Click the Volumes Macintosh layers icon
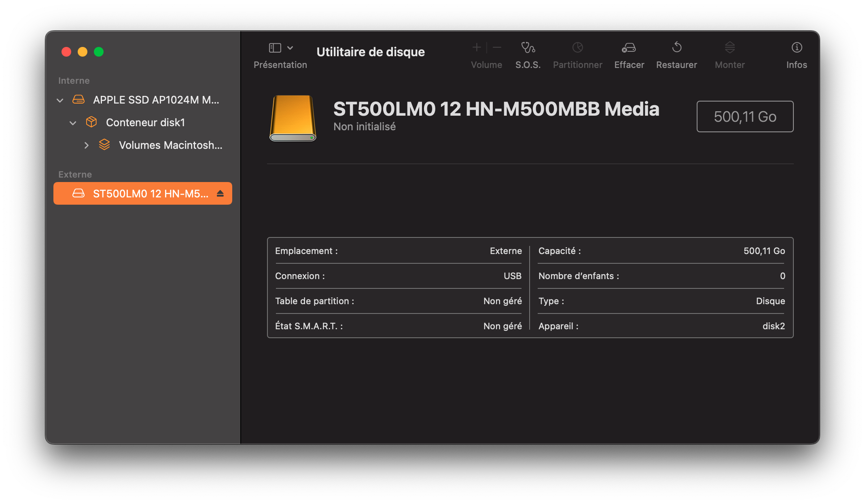The image size is (865, 504). pos(104,145)
